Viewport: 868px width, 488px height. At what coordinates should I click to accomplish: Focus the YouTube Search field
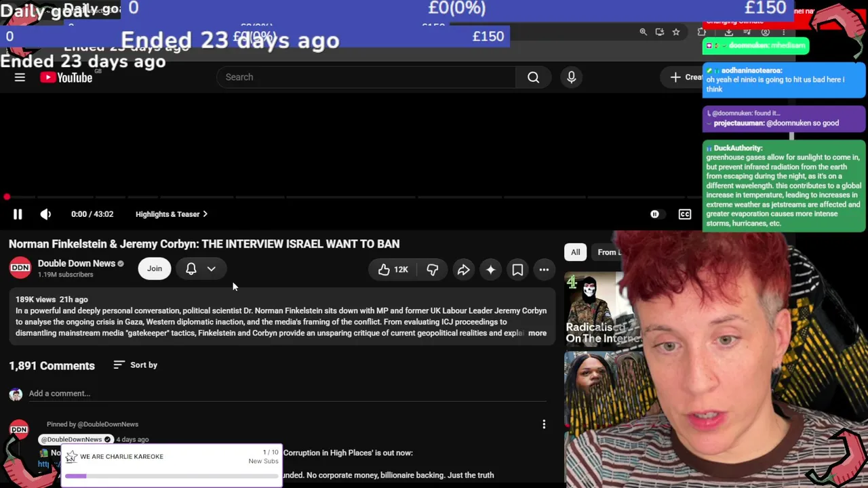(x=366, y=77)
